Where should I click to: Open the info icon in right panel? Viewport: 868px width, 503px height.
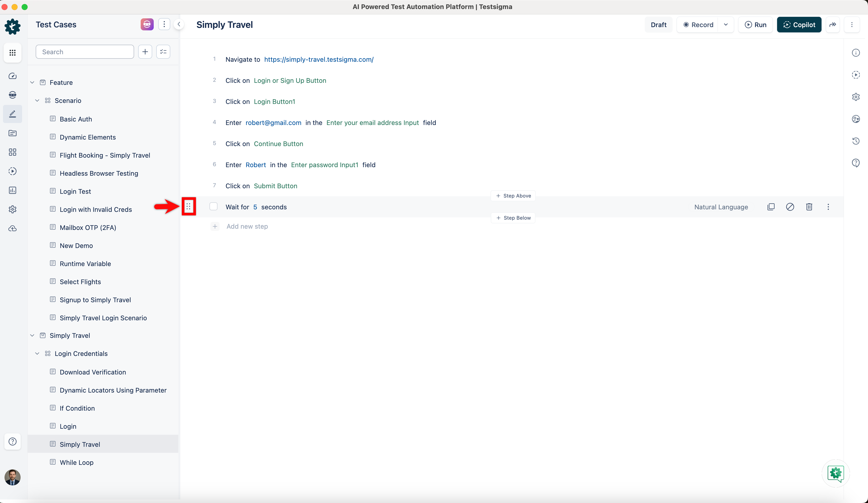pyautogui.click(x=856, y=53)
